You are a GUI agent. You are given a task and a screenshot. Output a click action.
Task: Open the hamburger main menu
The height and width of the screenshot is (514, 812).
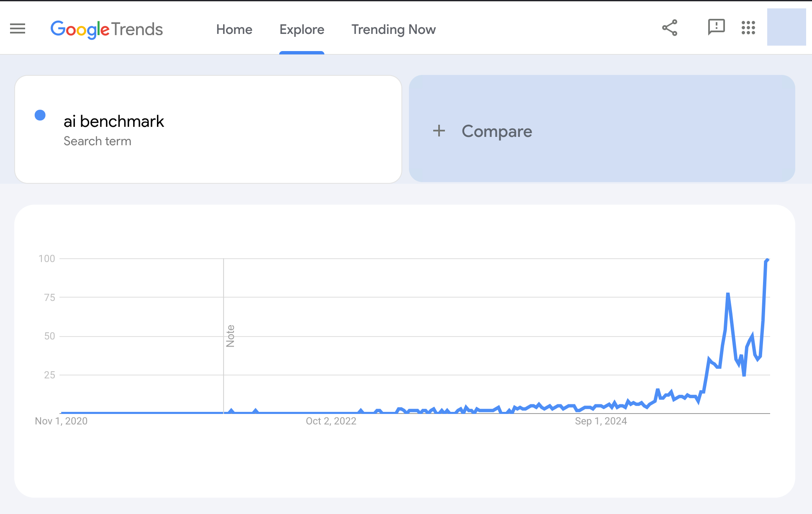click(18, 28)
